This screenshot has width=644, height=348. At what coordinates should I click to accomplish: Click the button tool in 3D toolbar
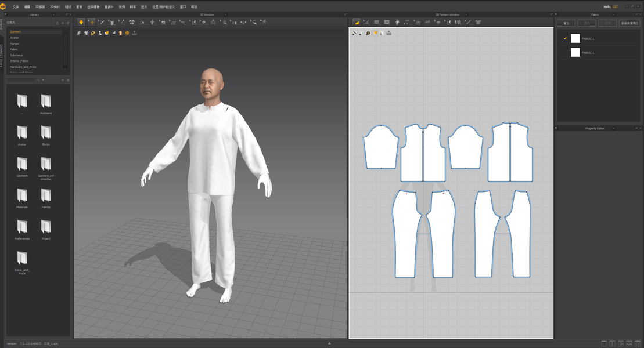coord(203,22)
